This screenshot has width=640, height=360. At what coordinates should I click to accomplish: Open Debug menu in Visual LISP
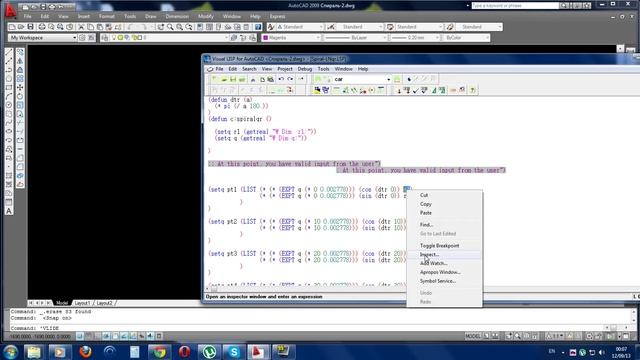click(x=304, y=69)
